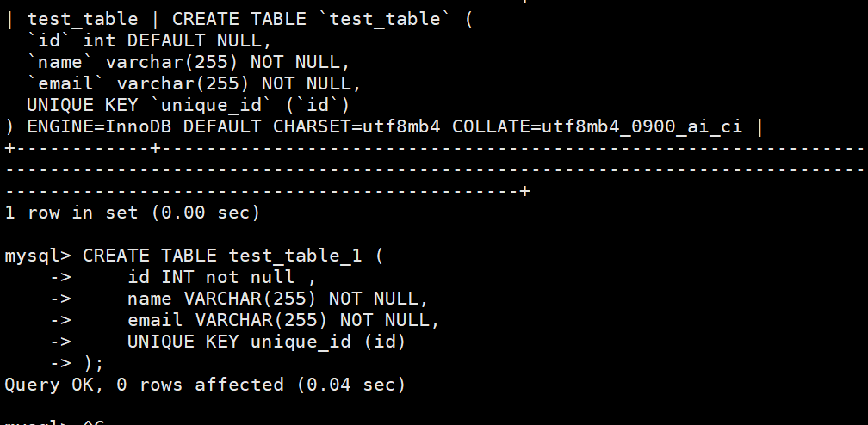Click the backticked `name` column in output
This screenshot has width=868, height=425.
(59, 62)
